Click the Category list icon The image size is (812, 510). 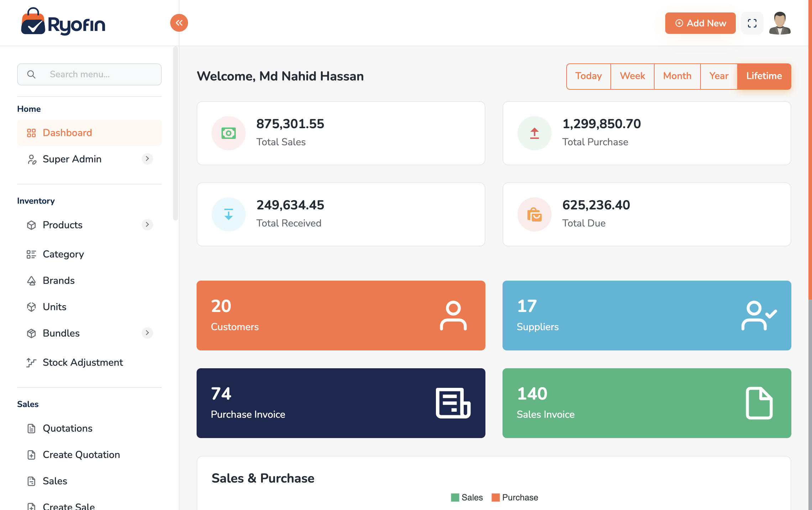click(31, 254)
